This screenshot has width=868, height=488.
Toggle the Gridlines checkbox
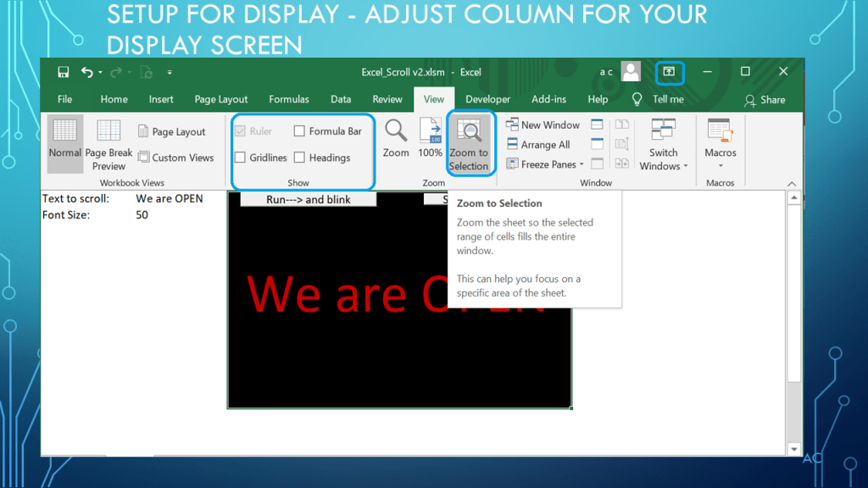(241, 158)
